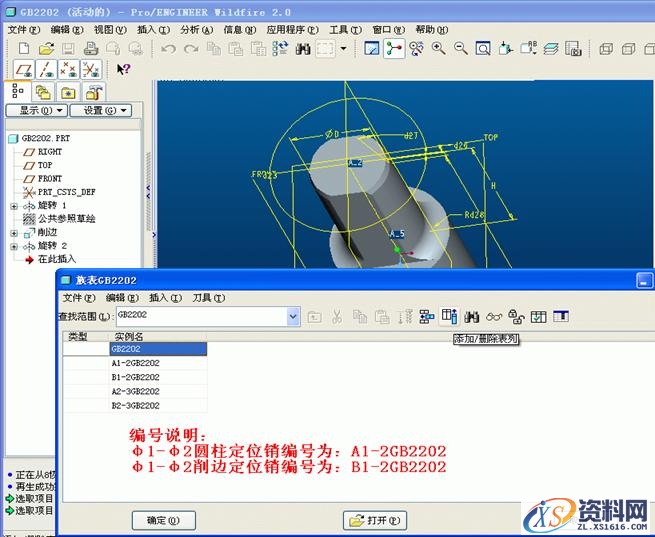
Task: Click the Zoom Out magnifier icon
Action: [x=460, y=49]
